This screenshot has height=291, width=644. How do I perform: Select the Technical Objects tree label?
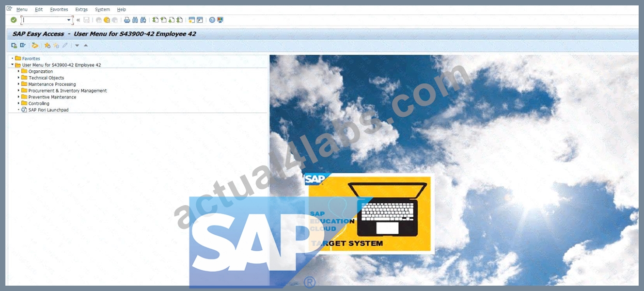click(46, 78)
